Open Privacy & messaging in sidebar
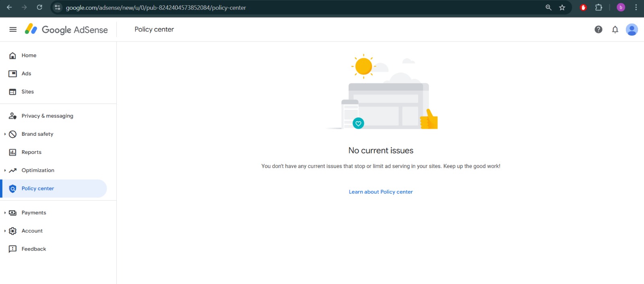644x284 pixels. (x=54, y=116)
